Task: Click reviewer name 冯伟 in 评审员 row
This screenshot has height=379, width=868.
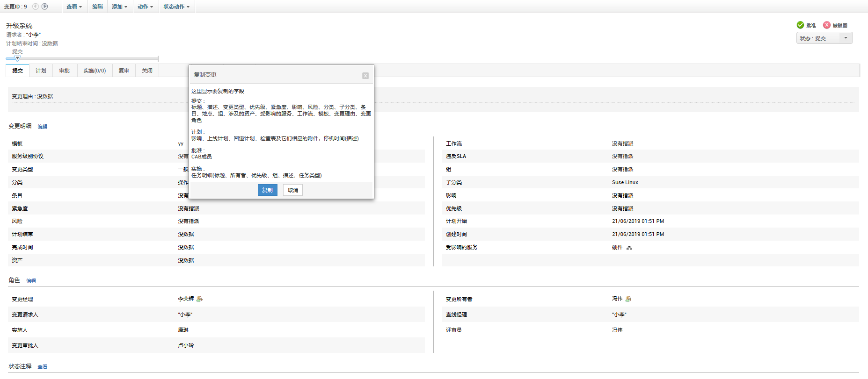Action: [x=617, y=330]
